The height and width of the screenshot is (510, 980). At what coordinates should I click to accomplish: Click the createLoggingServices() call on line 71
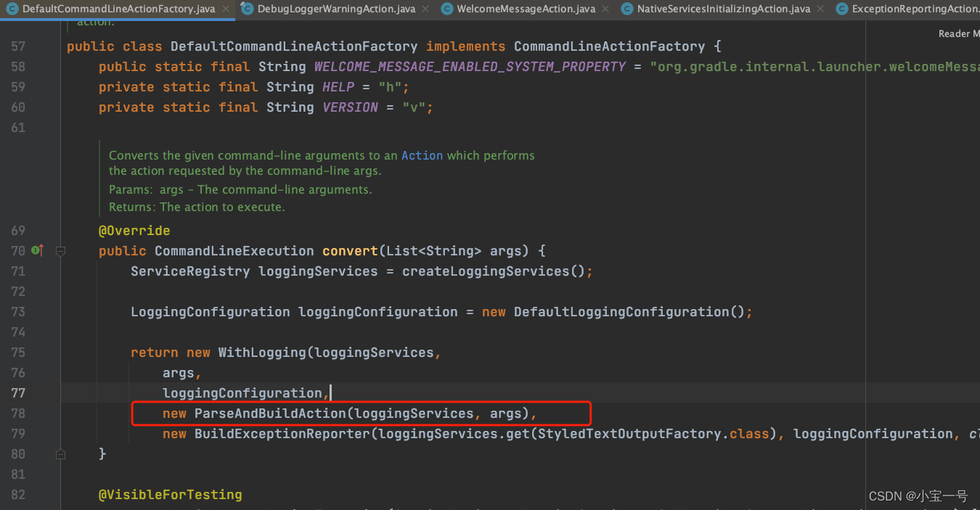tap(494, 271)
